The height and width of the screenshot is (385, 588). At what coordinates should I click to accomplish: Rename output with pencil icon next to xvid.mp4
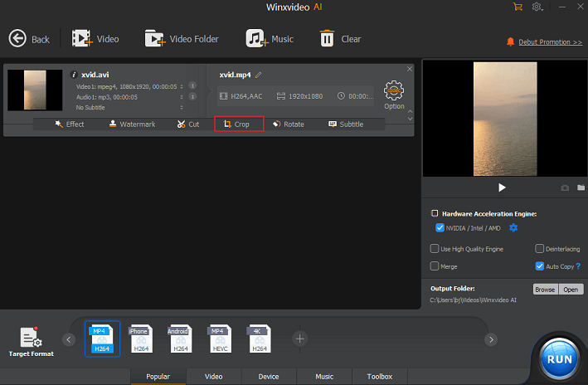point(259,75)
